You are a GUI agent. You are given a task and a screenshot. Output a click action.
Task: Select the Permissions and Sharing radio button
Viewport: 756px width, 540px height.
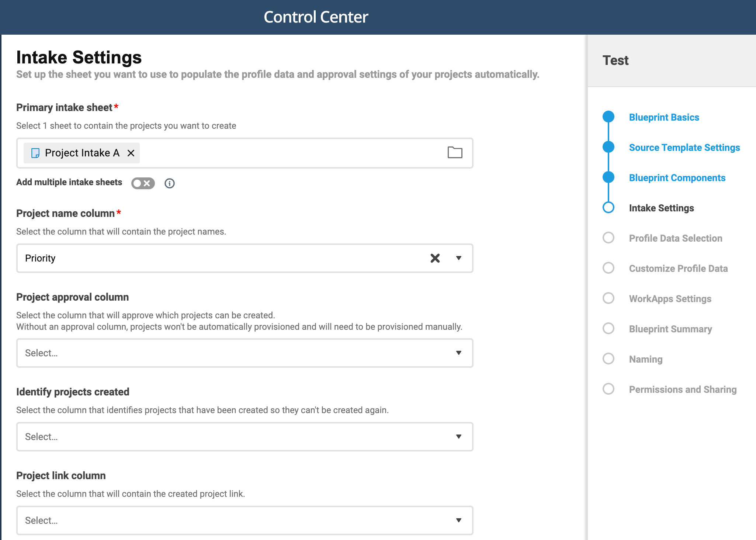point(609,389)
